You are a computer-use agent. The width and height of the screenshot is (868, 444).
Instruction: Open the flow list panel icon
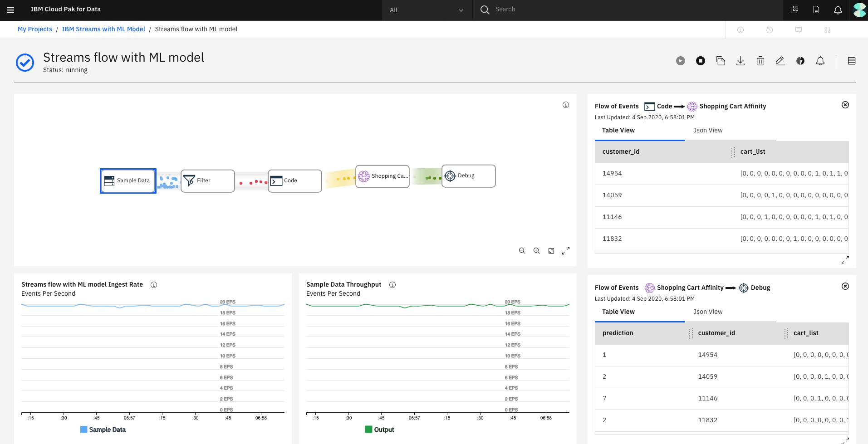pos(852,61)
